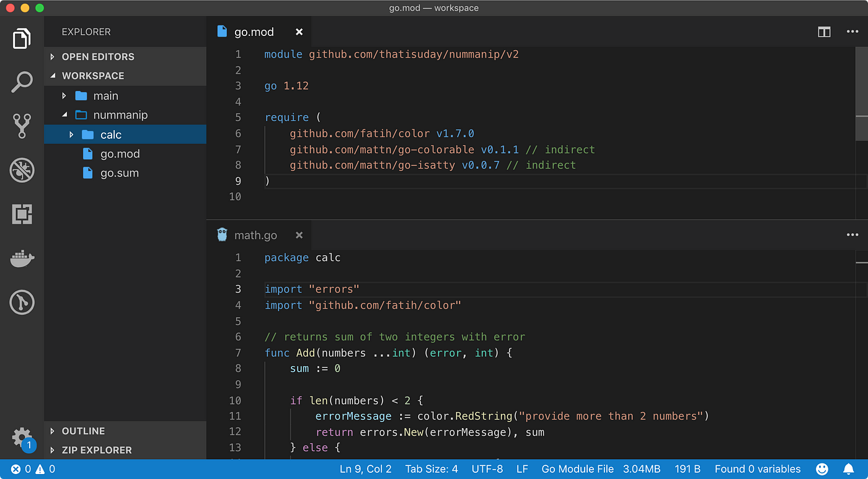Click the 'func Add' declaration in math.go
This screenshot has height=479, width=868.
(x=388, y=353)
